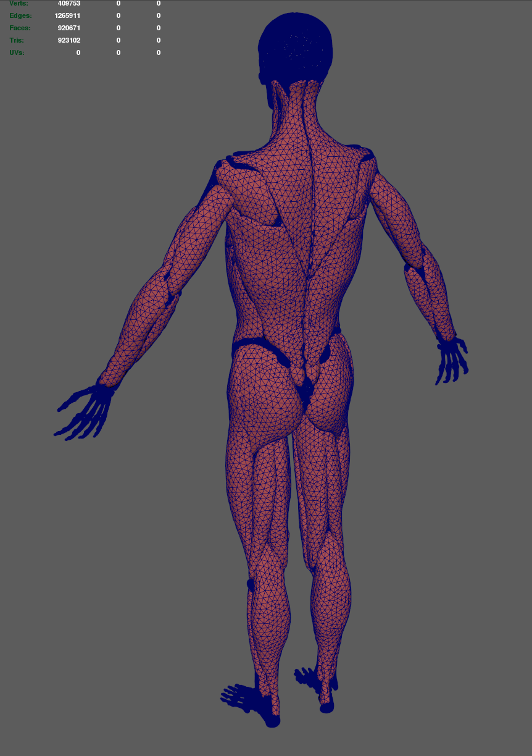Select the edge count value 1265911
Screen dimensions: 532x756
(x=67, y=15)
